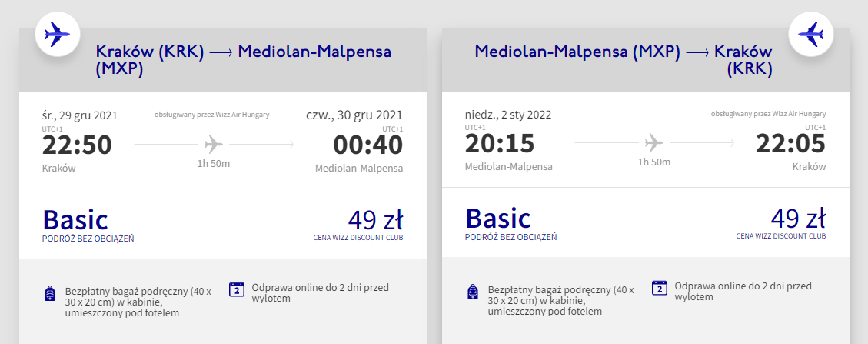Click the 20:15 departure time from Mediolan-Malpensa
Image resolution: width=868 pixels, height=344 pixels.
(x=499, y=145)
